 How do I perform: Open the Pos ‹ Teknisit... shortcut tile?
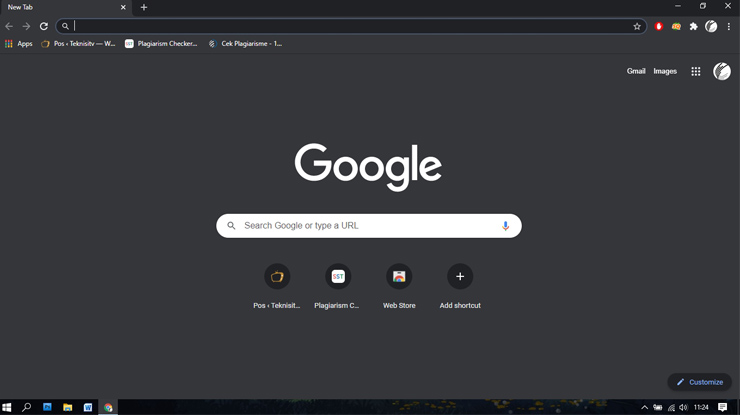tap(277, 287)
